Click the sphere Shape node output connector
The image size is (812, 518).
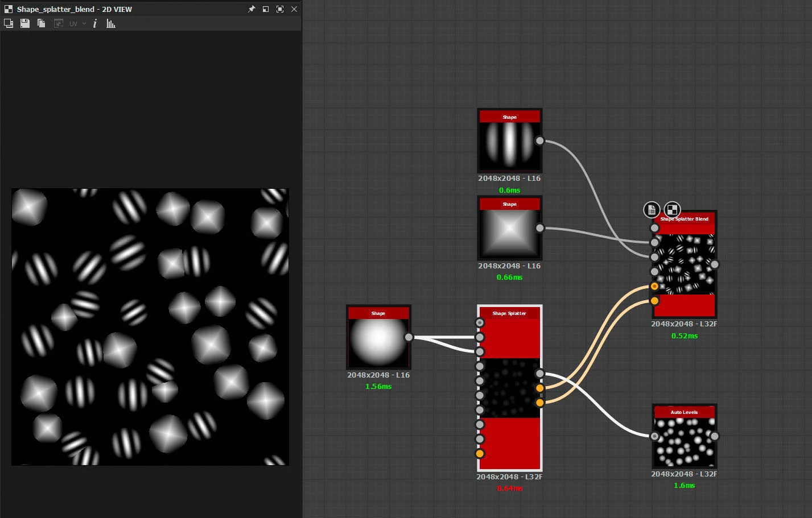pos(409,337)
